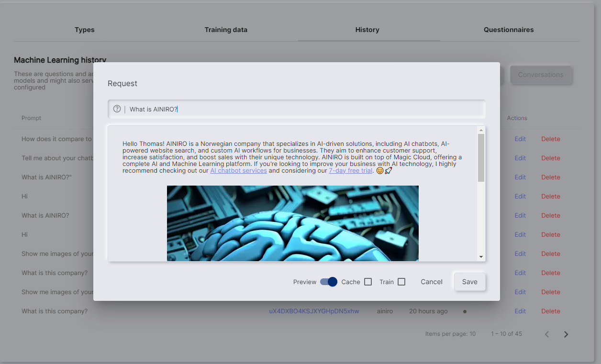This screenshot has width=601, height=364.
Task: Click the dot indicator in last row
Action: [x=465, y=311]
